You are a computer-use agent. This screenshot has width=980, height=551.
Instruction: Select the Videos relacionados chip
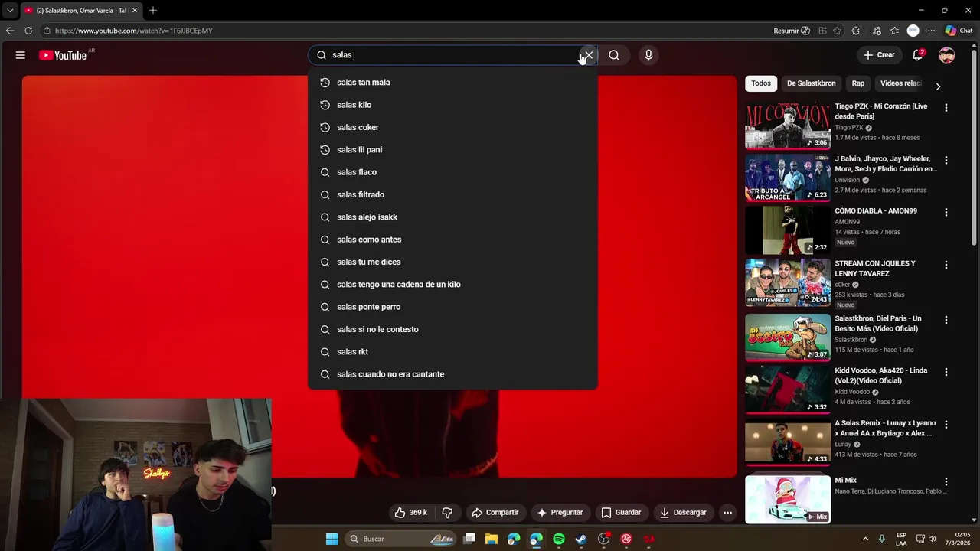[x=901, y=83]
